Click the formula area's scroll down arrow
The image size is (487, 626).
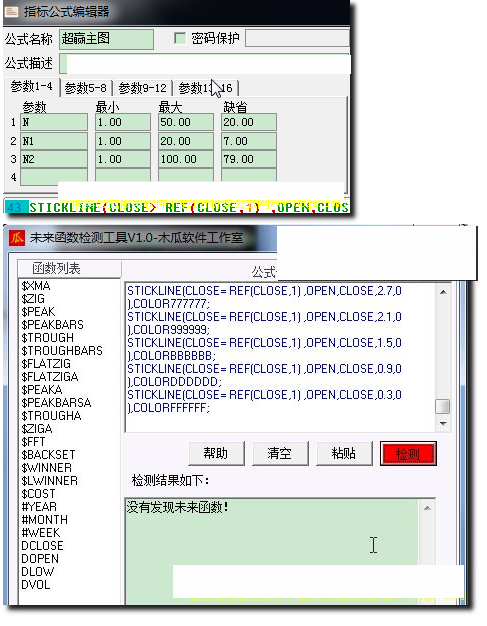[443, 424]
